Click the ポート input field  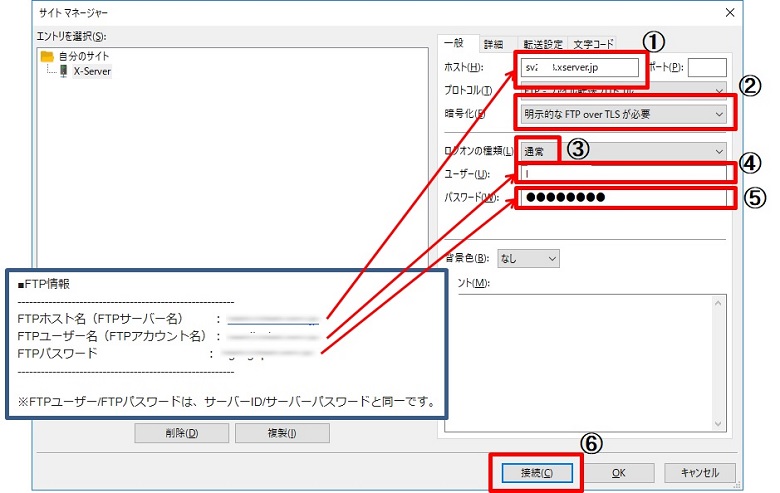(x=707, y=68)
